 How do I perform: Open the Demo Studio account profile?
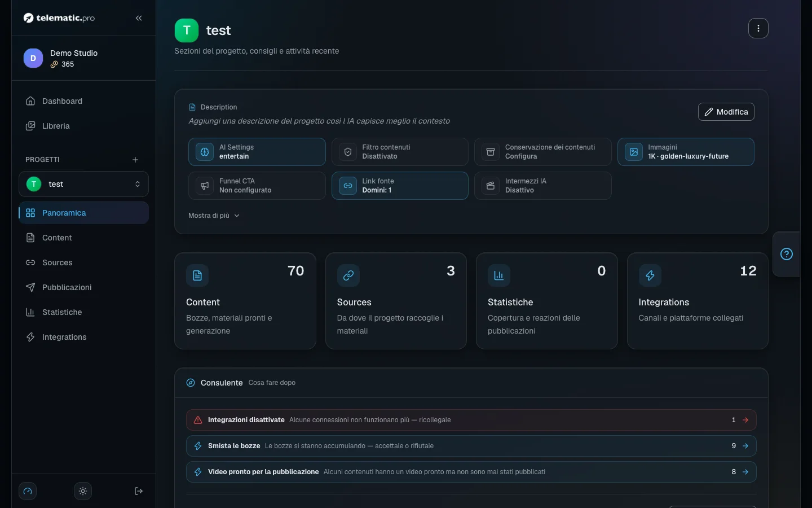point(83,58)
